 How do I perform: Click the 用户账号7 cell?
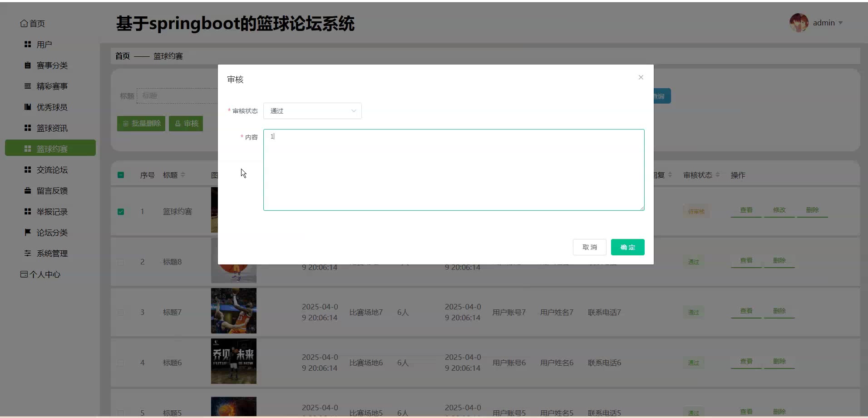click(509, 313)
